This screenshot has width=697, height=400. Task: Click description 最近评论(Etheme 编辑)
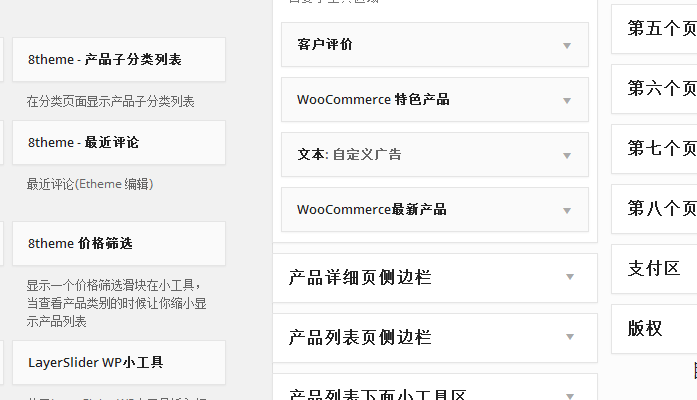click(x=90, y=184)
